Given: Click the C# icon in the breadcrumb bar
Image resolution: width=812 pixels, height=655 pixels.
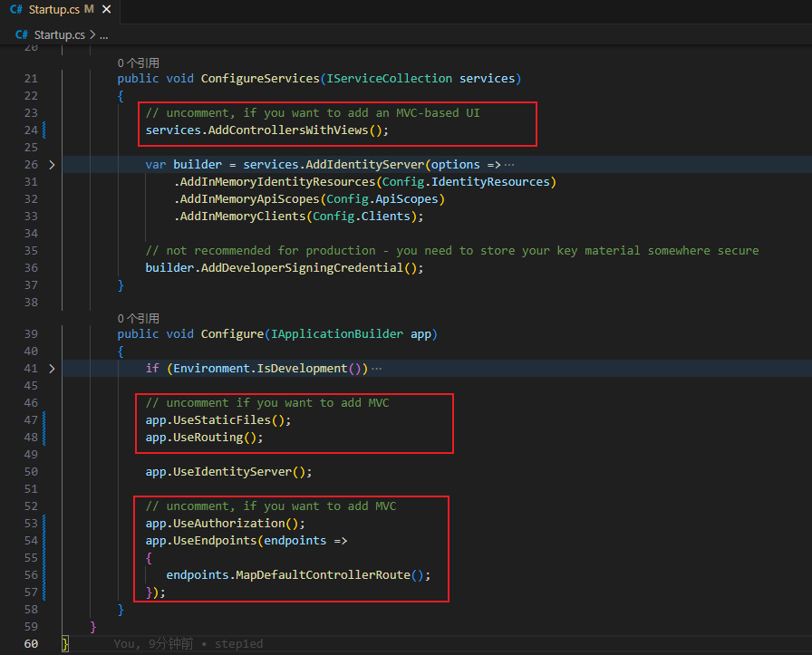Looking at the screenshot, I should pyautogui.click(x=21, y=34).
